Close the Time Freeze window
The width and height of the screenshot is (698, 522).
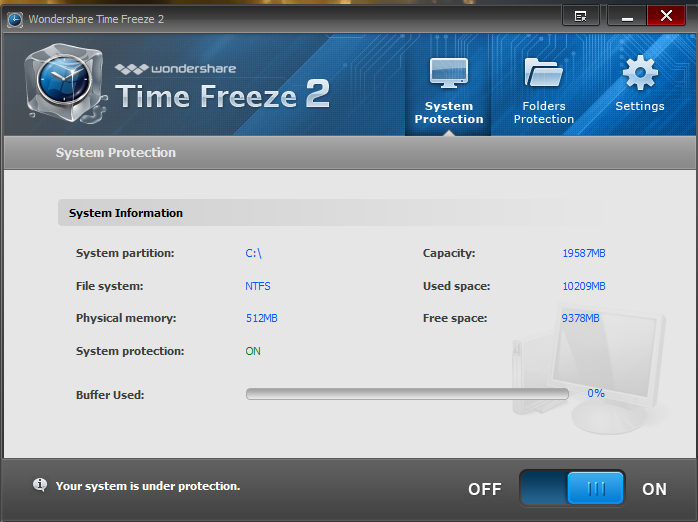tap(666, 16)
